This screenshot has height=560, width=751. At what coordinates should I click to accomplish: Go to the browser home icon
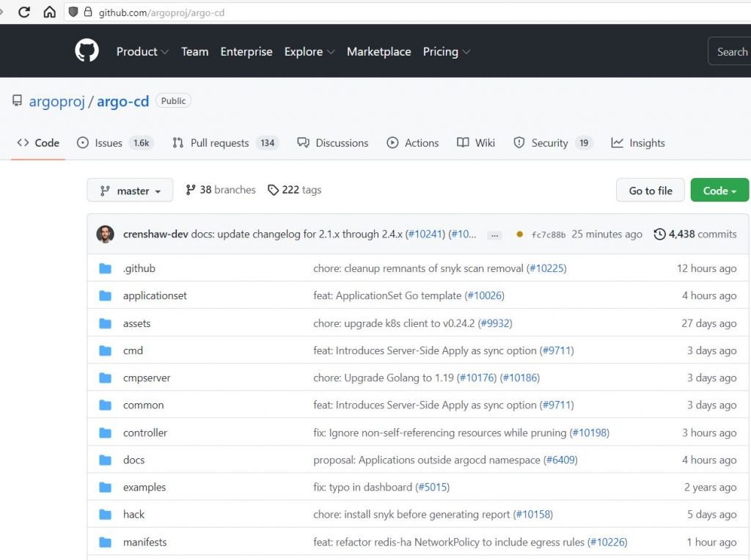point(49,12)
